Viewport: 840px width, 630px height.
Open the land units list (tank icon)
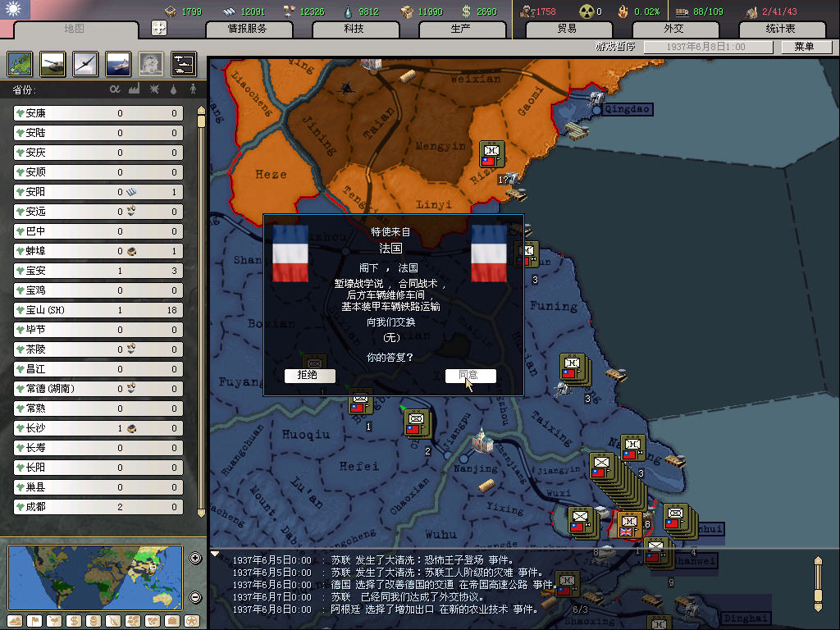tap(52, 64)
